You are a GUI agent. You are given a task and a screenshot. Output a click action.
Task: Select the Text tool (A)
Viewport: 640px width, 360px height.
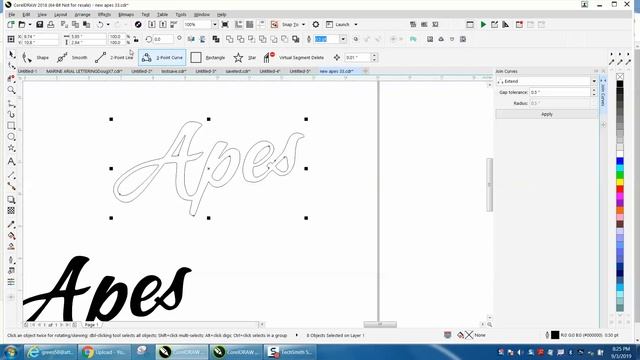[x=11, y=162]
